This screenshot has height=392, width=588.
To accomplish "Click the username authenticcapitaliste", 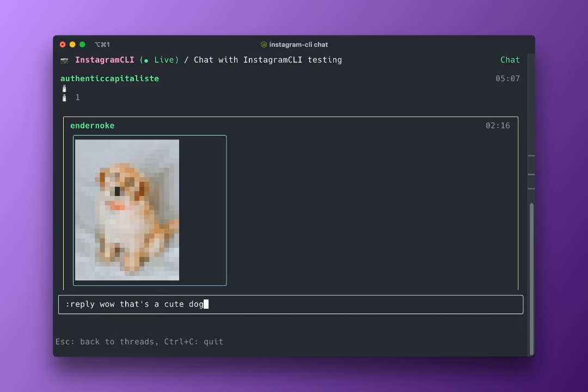I will coord(109,78).
